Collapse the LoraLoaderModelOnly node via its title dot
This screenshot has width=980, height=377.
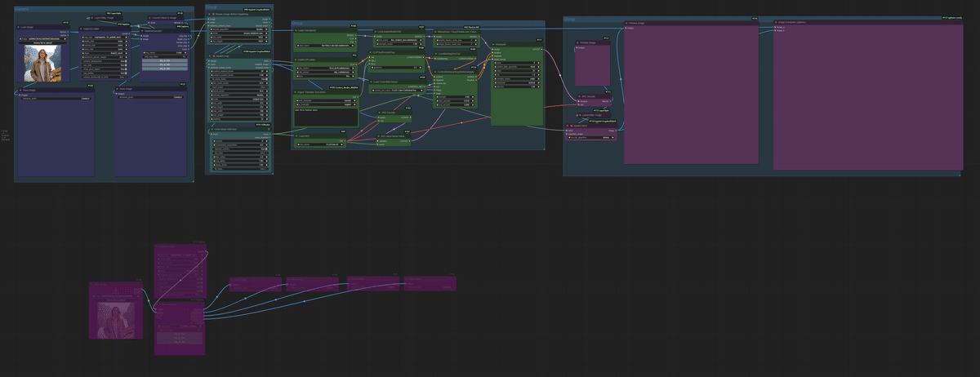coord(376,31)
